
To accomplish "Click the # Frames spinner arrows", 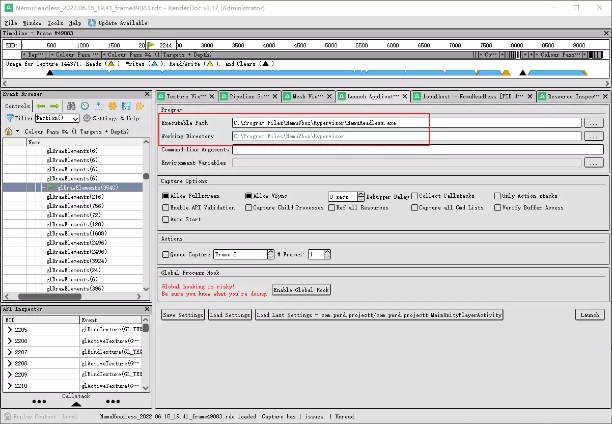I will (x=327, y=255).
